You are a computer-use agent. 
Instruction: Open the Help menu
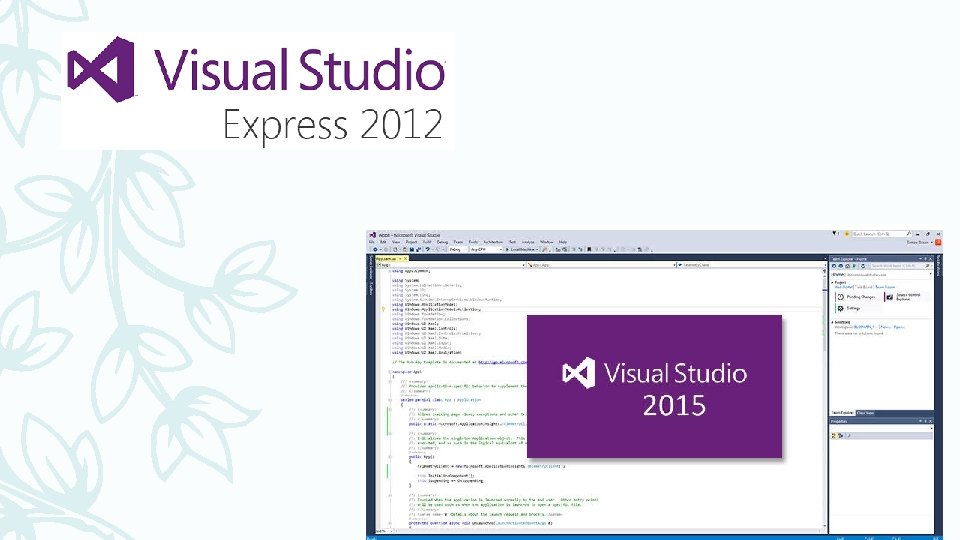[x=563, y=242]
